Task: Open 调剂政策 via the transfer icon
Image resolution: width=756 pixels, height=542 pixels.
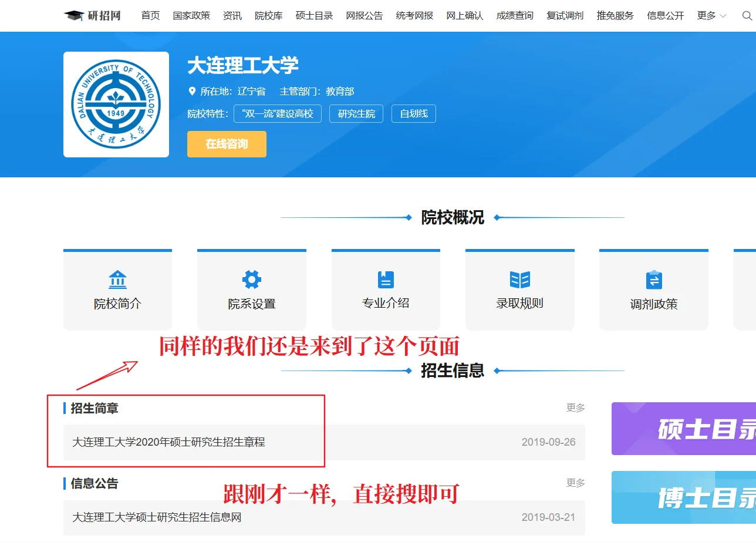Action: click(653, 281)
